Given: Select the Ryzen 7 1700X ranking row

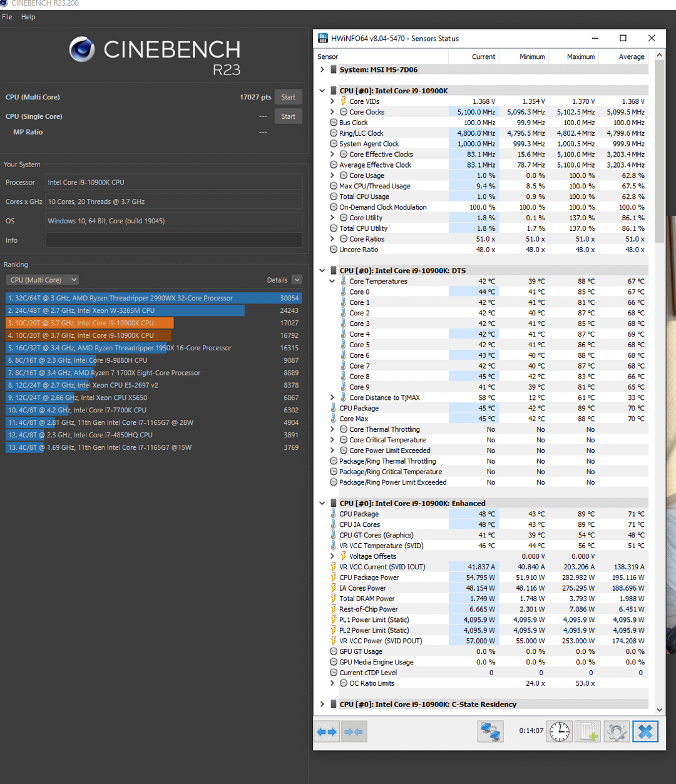Looking at the screenshot, I should [153, 373].
